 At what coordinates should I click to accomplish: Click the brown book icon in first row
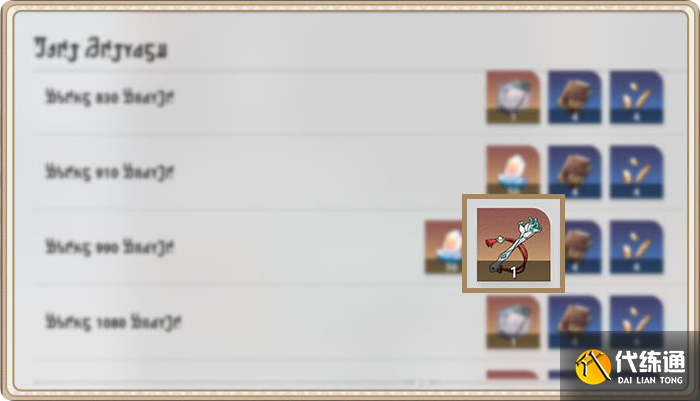pos(575,97)
